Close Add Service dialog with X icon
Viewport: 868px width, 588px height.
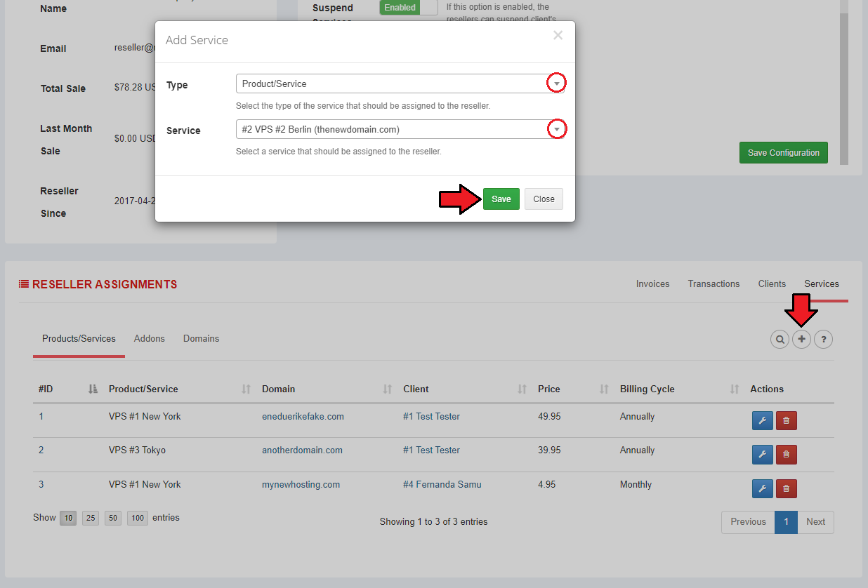click(558, 35)
